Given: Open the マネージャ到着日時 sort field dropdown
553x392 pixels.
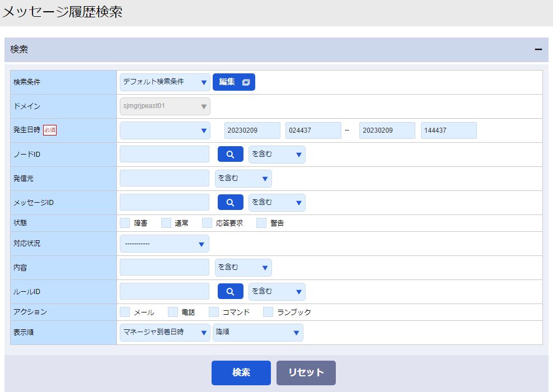Looking at the screenshot, I should click(x=165, y=333).
